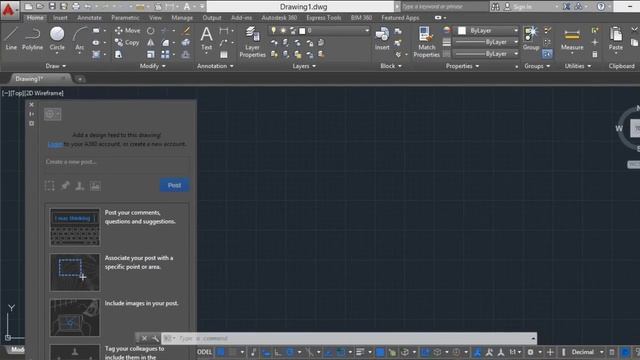Click the Table icon in Annotation

pos(224,54)
